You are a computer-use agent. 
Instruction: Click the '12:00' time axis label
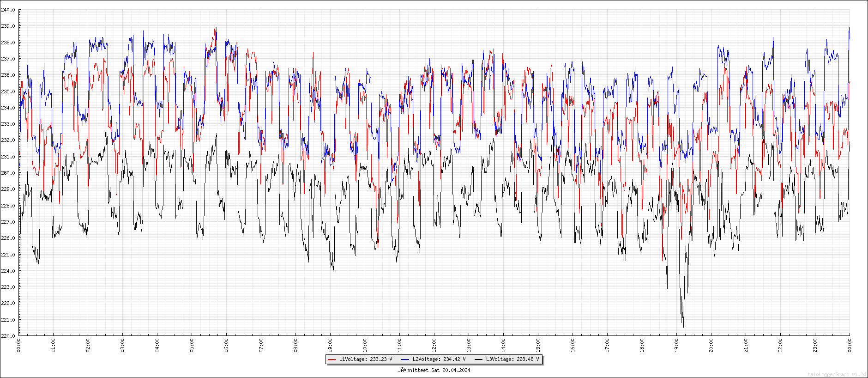pos(434,345)
